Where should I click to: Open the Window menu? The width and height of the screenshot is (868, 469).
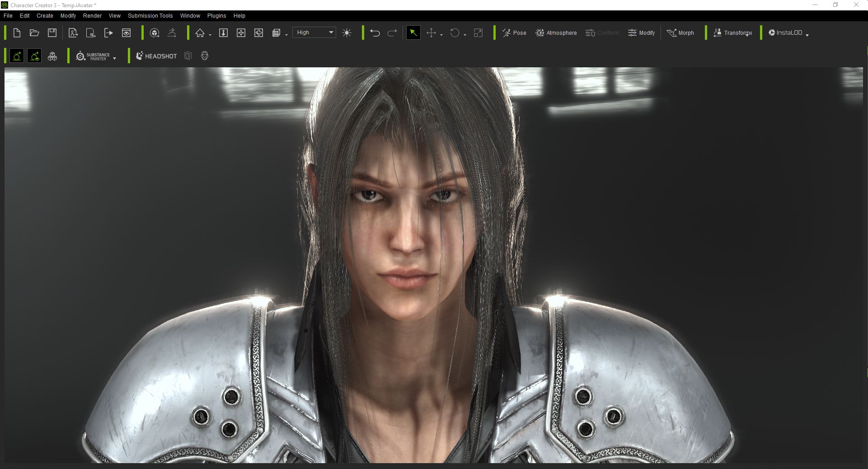190,15
